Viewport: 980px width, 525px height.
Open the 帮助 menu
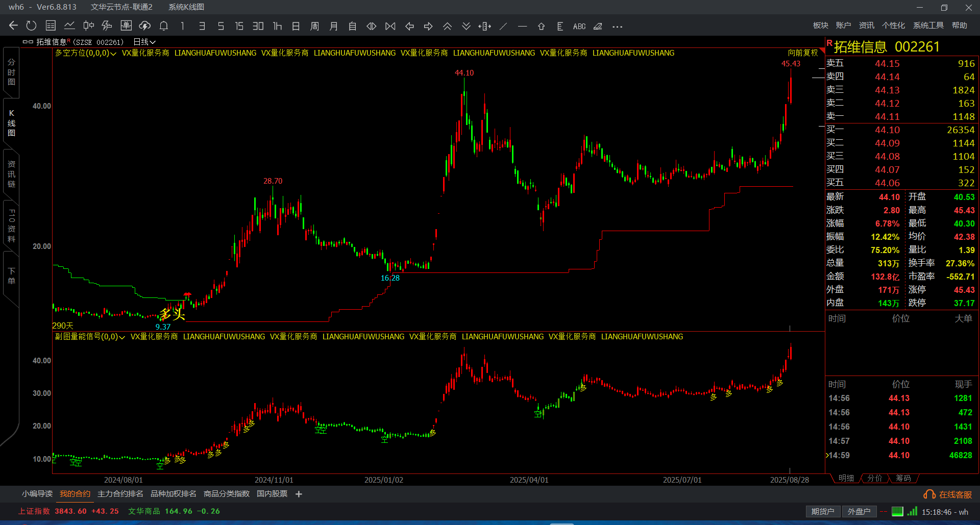tap(959, 26)
